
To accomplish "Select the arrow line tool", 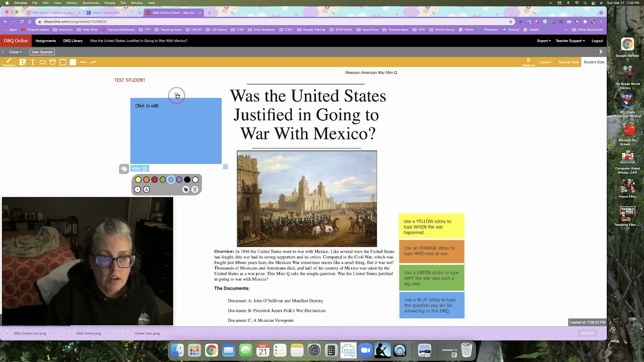I will pos(93,62).
